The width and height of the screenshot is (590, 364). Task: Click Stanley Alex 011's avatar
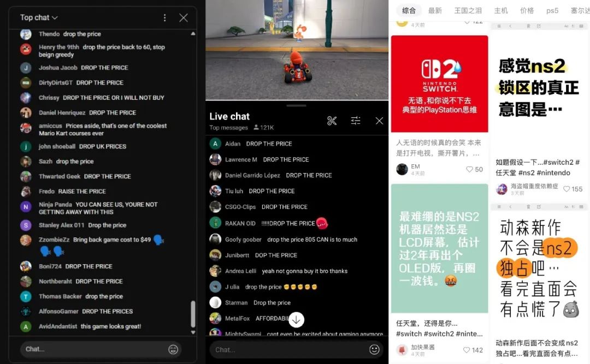[x=26, y=225]
